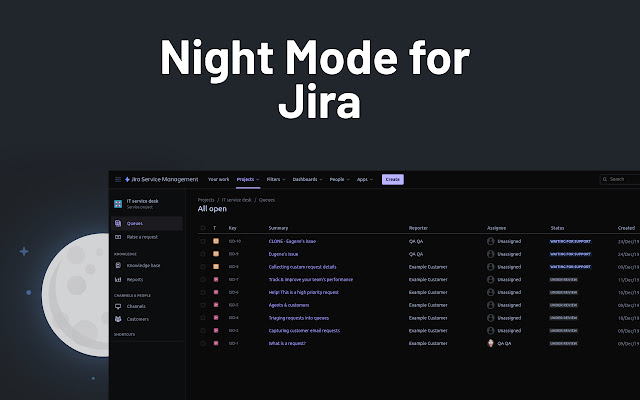
Task: Select the checkbox for ISD-1 row
Action: [202, 343]
